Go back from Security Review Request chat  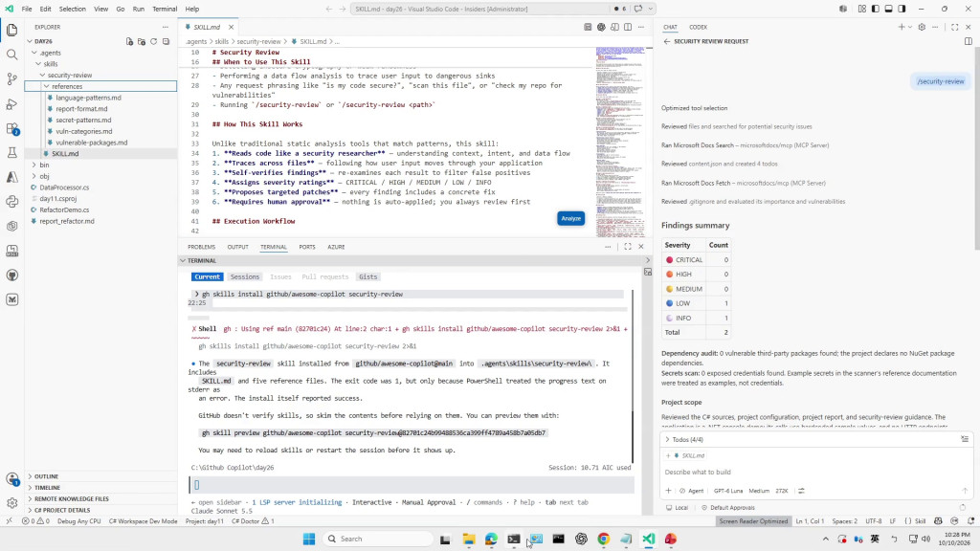(x=666, y=41)
